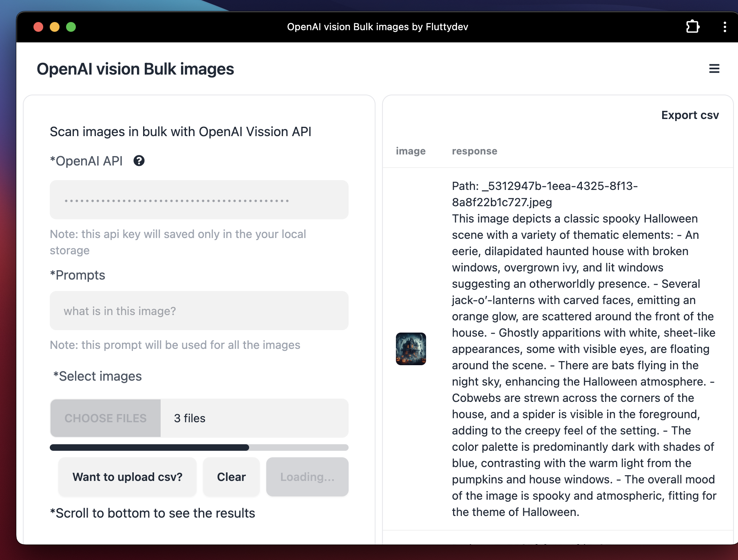Click the 'Scan images in bulk' heading

tap(181, 132)
